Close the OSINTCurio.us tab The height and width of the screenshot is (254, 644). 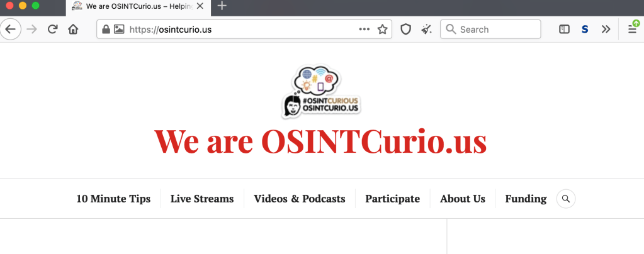coord(200,6)
